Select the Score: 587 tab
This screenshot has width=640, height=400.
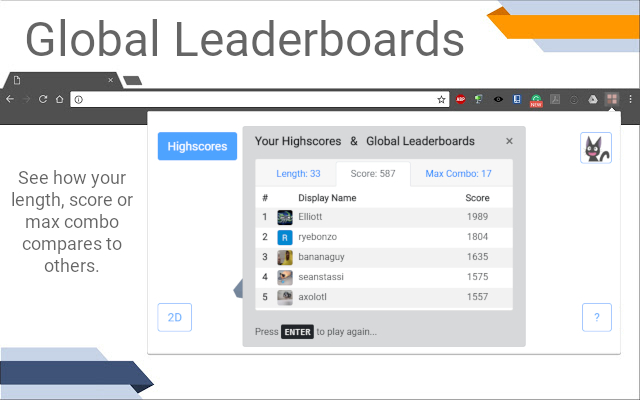(x=373, y=173)
